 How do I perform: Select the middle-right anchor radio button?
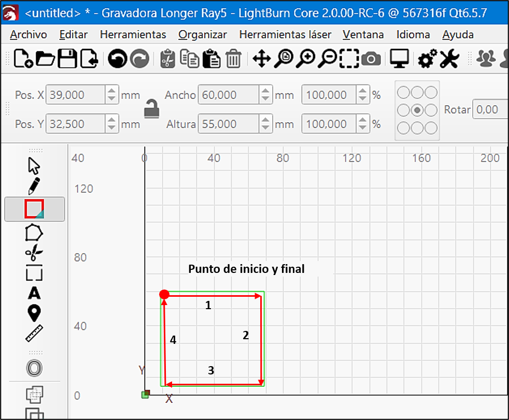(x=431, y=110)
